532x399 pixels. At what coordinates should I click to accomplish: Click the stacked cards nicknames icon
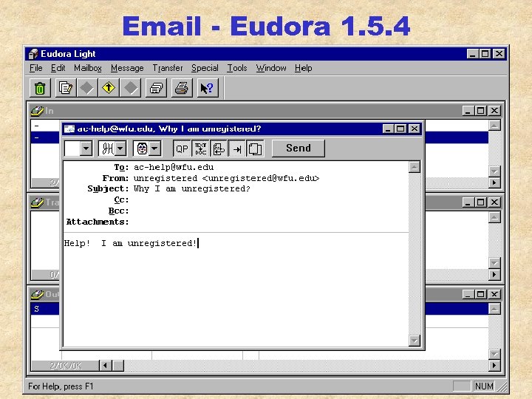click(156, 88)
